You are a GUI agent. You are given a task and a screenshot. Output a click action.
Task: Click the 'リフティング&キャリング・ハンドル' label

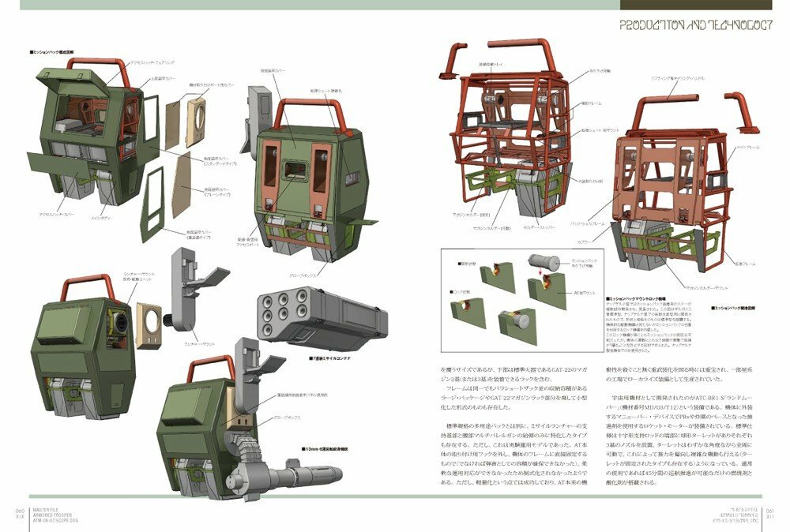click(677, 78)
